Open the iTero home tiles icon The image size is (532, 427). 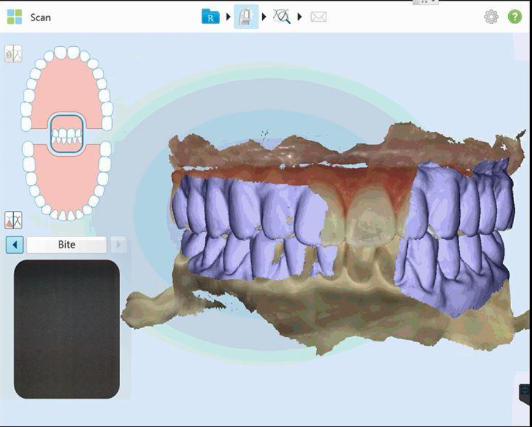[x=15, y=17]
